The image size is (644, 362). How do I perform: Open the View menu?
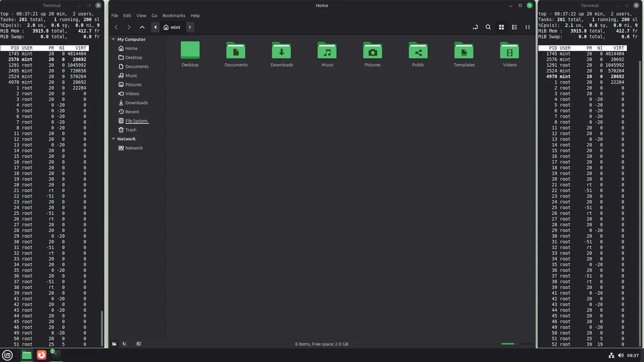pyautogui.click(x=141, y=16)
